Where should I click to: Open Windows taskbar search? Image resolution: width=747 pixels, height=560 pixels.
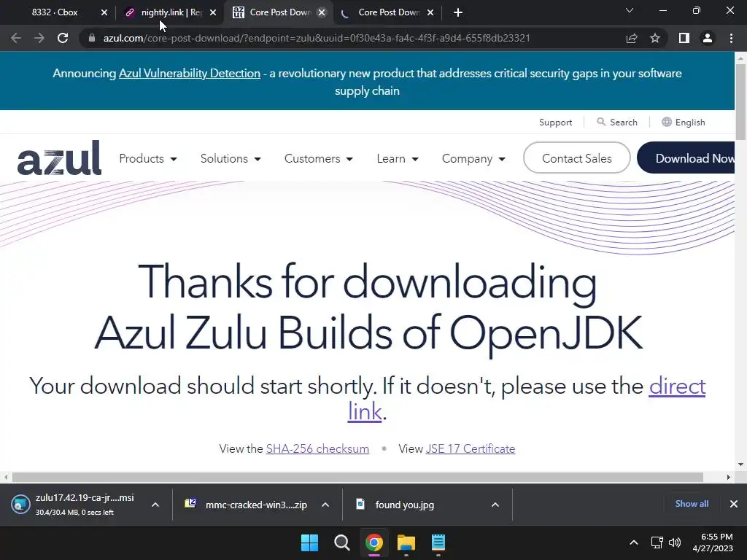(342, 542)
